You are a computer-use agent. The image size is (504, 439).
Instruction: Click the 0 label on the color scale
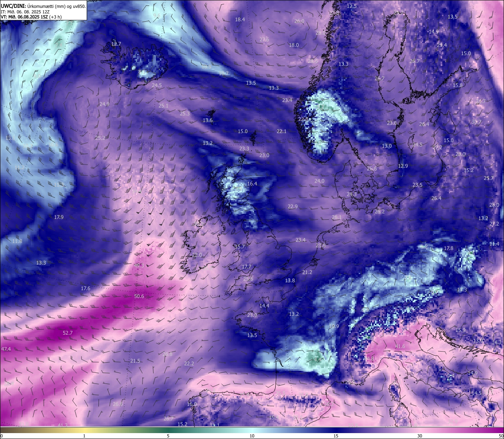1,436
